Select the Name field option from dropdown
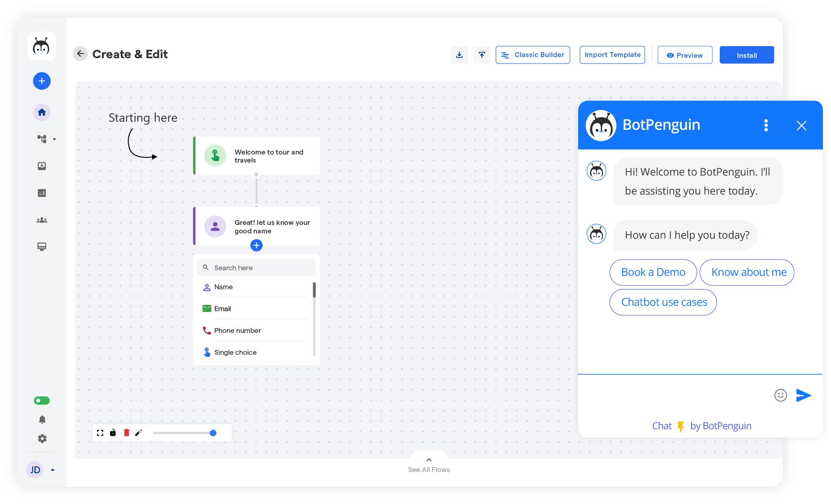 click(x=223, y=287)
